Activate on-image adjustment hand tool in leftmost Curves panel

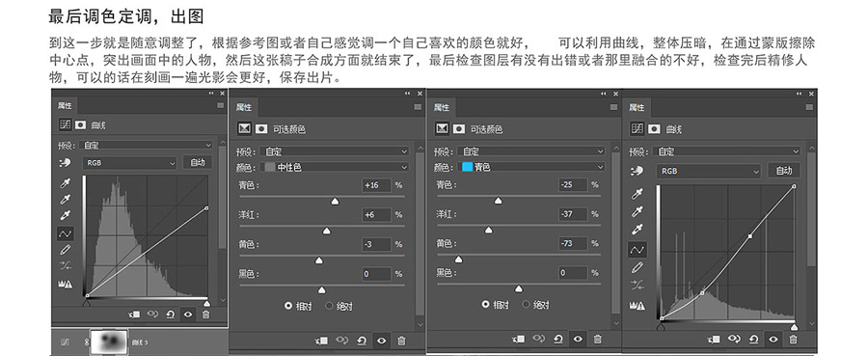[x=66, y=163]
